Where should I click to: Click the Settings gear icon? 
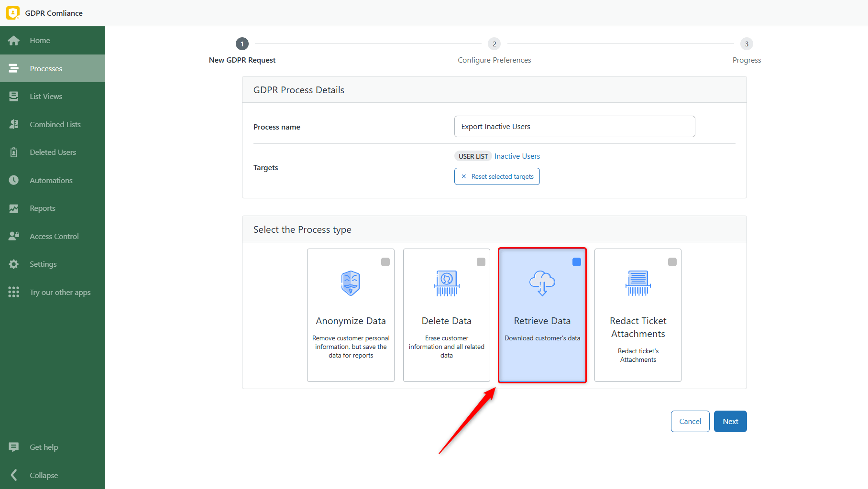tap(14, 264)
